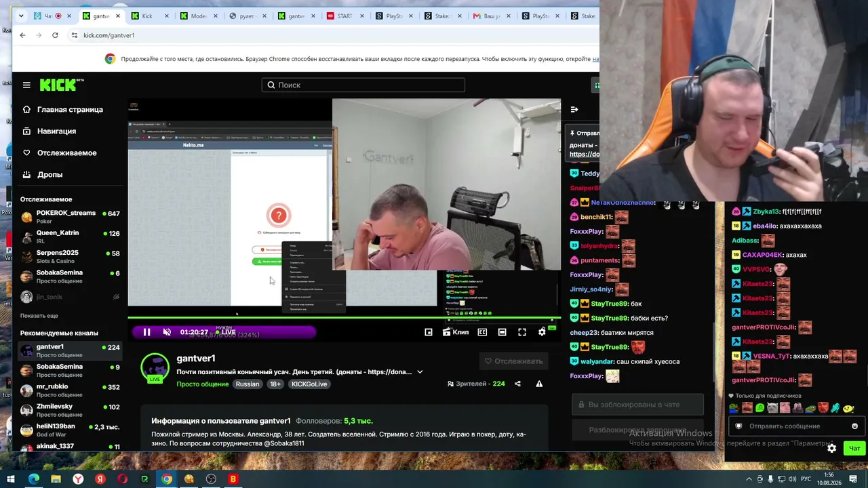The height and width of the screenshot is (488, 868).
Task: Go back in the Chrome browser
Action: [22, 35]
